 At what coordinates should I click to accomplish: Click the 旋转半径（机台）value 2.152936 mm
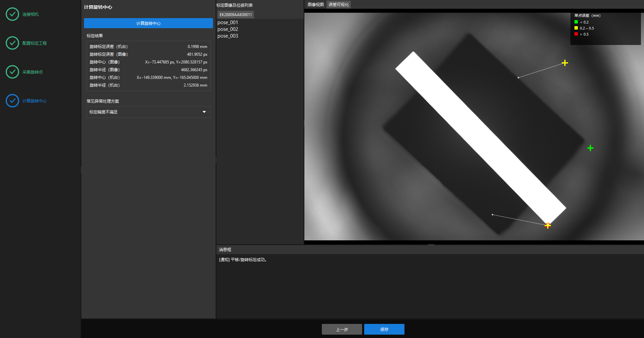pos(196,85)
